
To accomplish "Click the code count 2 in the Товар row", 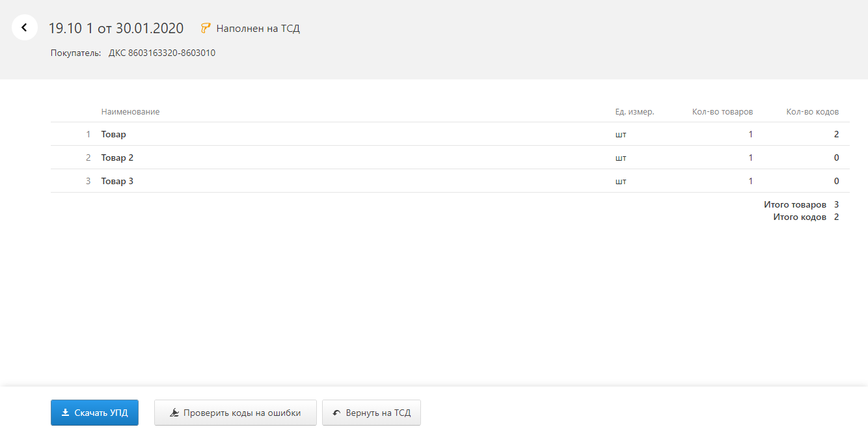I will tap(836, 134).
